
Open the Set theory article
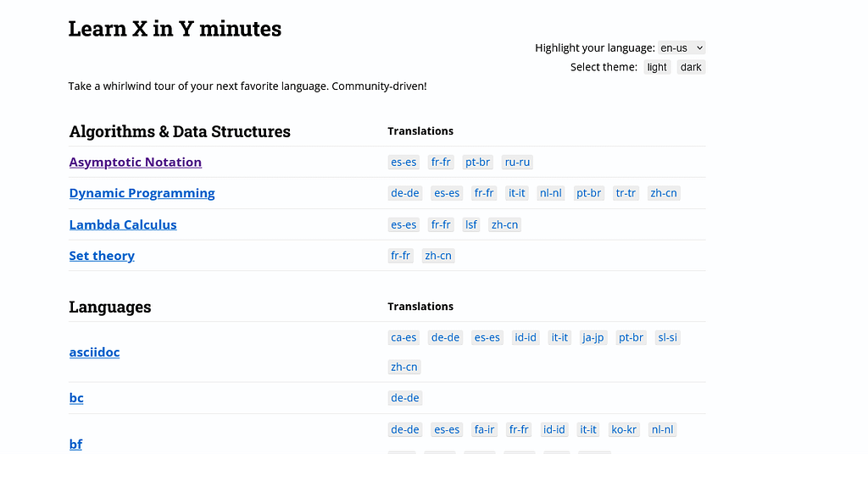(102, 256)
